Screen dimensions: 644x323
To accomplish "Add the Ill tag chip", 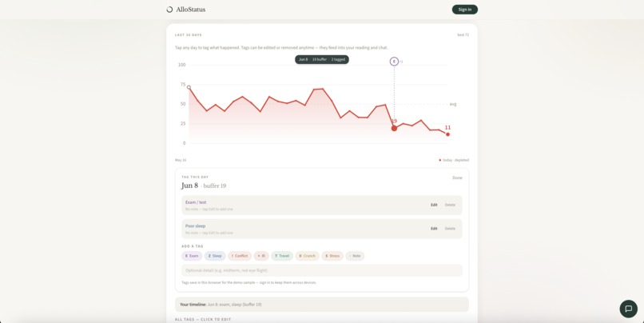I will point(261,256).
